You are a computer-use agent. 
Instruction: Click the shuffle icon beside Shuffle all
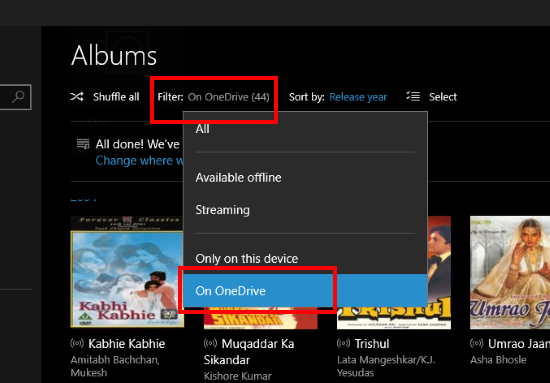[x=77, y=96]
